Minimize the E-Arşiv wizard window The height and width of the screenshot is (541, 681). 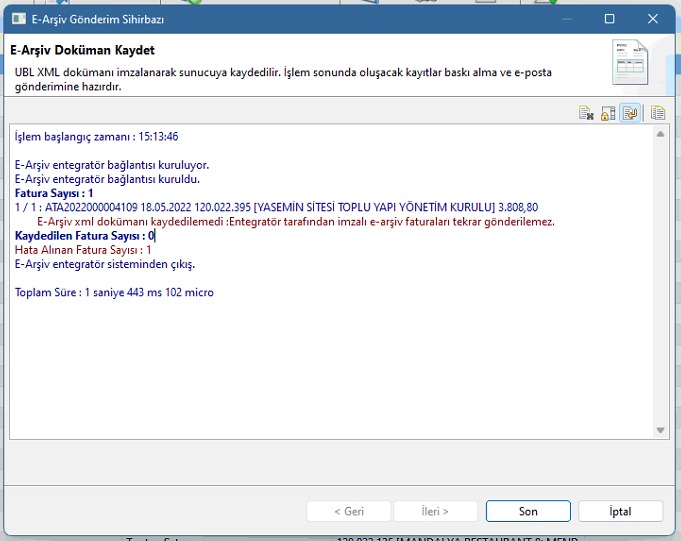pyautogui.click(x=564, y=19)
